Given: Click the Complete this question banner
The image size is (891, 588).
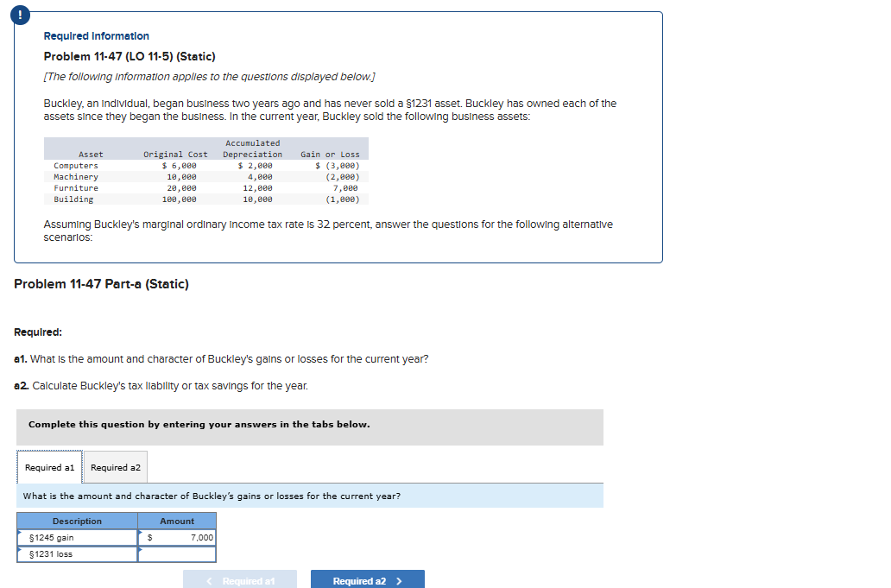Looking at the screenshot, I should [x=308, y=427].
